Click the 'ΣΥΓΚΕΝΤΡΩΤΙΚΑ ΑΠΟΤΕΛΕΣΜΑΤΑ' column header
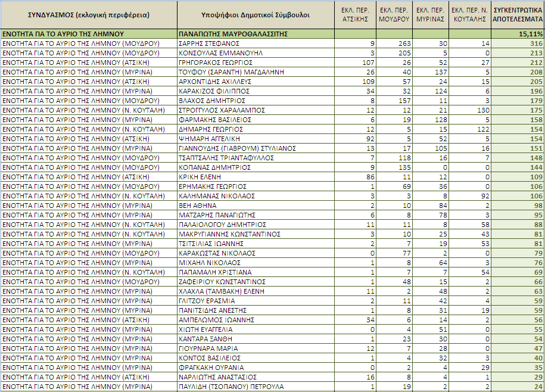Viewport: 545px width, 392px height. 518,15
